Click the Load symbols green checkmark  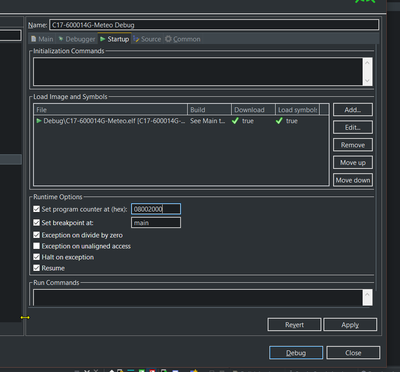[x=279, y=121]
